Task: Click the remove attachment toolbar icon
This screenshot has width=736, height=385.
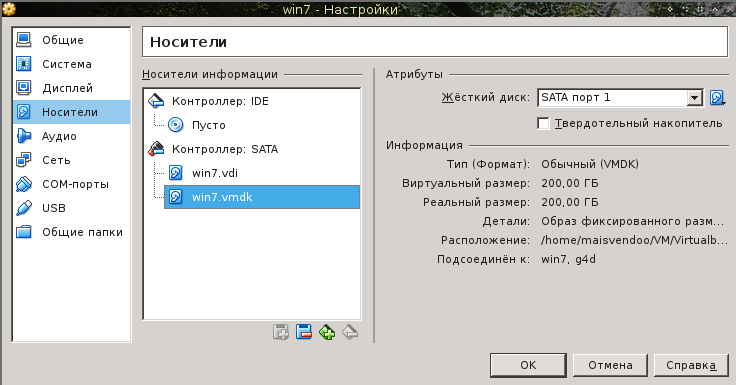Action: 350,332
